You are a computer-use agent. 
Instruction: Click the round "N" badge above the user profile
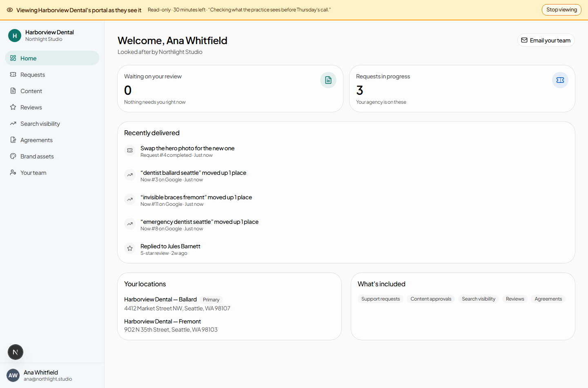[x=16, y=352]
